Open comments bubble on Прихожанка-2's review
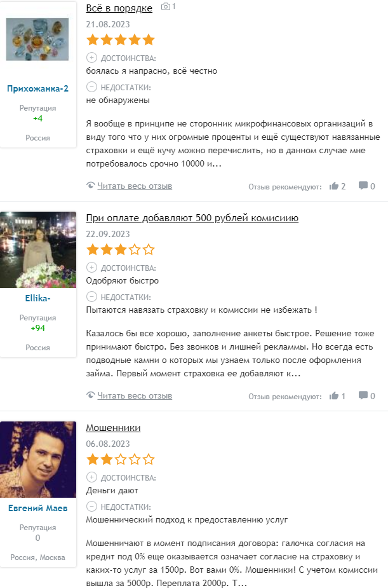Screen dimensions: 388x588 tap(363, 185)
